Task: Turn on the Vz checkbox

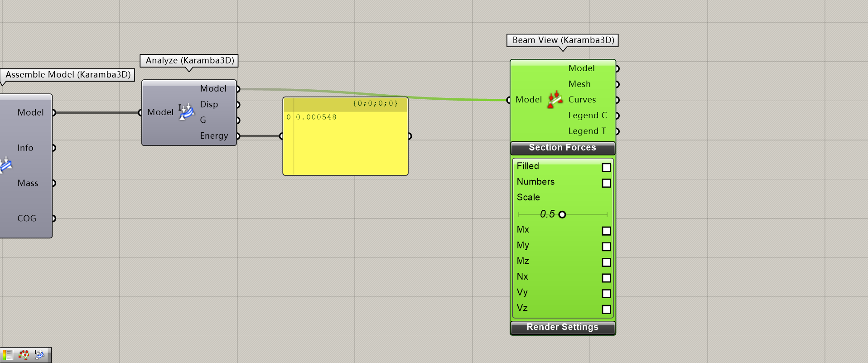Action: [x=606, y=309]
